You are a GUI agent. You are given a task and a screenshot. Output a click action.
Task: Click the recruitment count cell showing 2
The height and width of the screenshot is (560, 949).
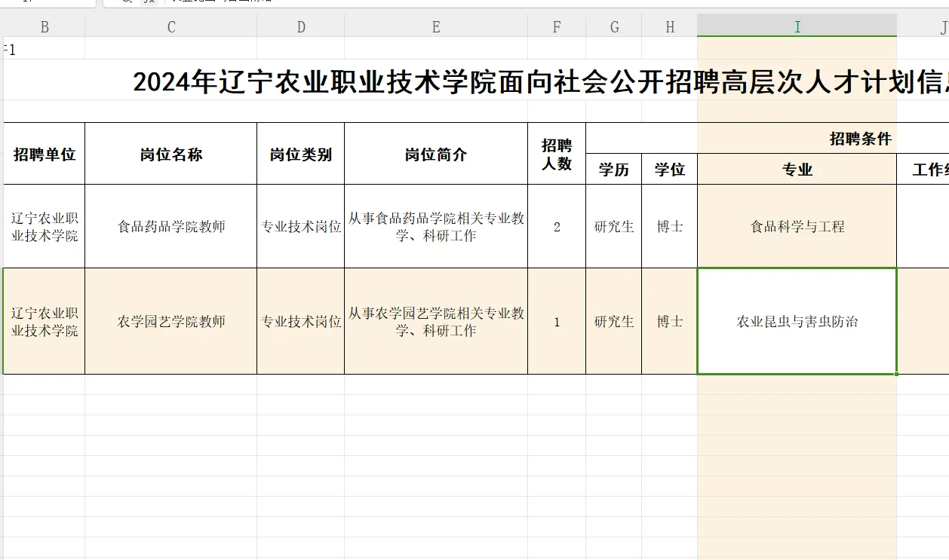[557, 226]
